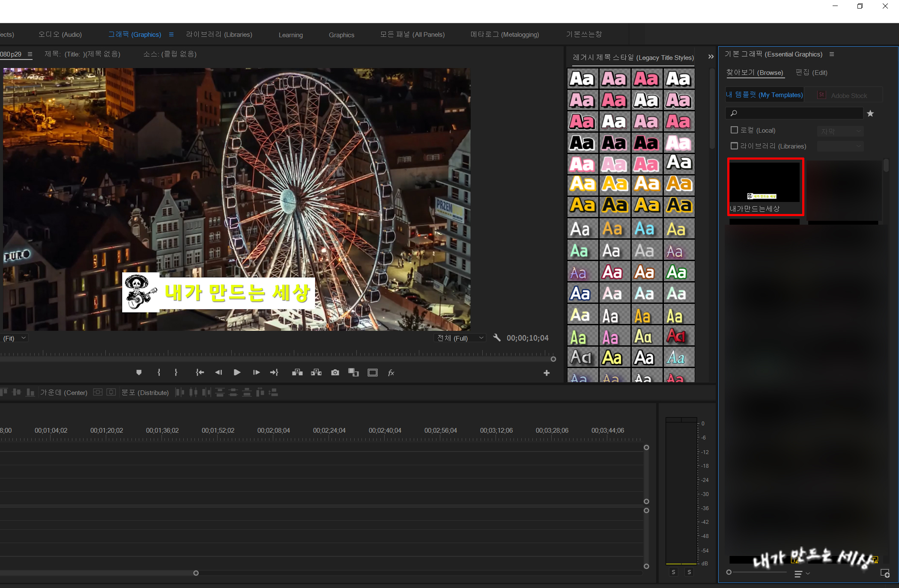Open the Full playback resolution dropdown
Screen dimensions: 899x588
[460, 338]
